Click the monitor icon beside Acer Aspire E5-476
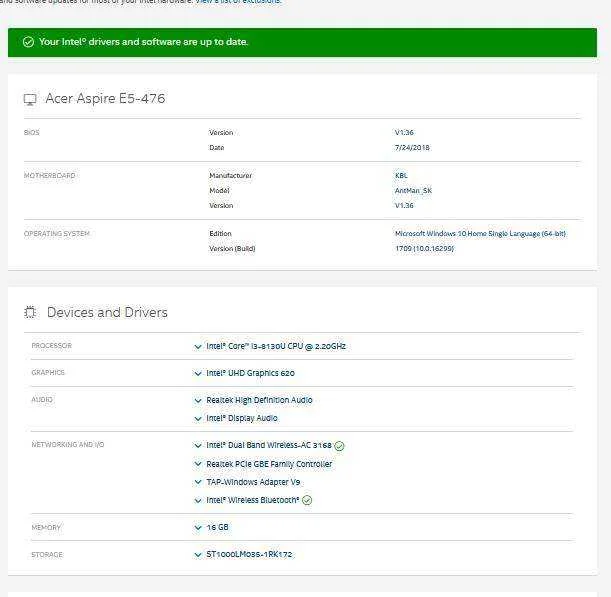 (30, 99)
